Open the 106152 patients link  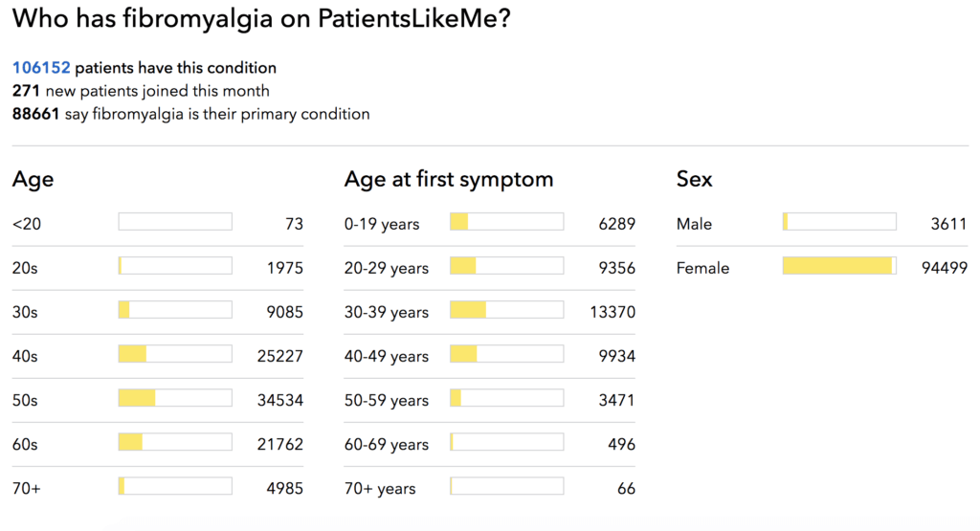[41, 68]
